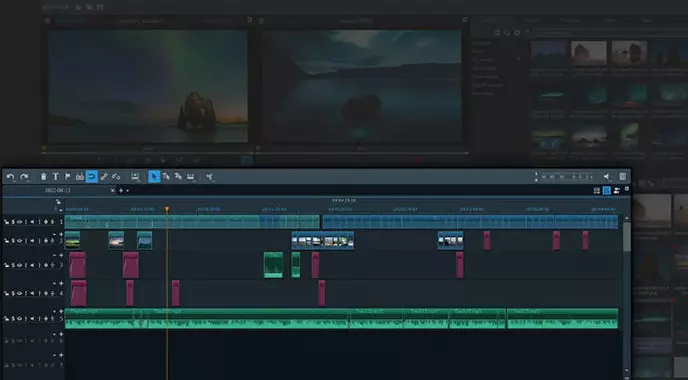This screenshot has height=380, width=688.
Task: Click up-down arrows icon on track 4
Action: pos(53,294)
